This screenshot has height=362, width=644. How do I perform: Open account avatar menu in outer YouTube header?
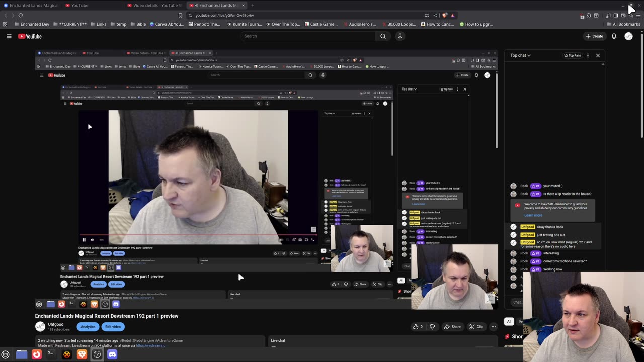point(628,36)
